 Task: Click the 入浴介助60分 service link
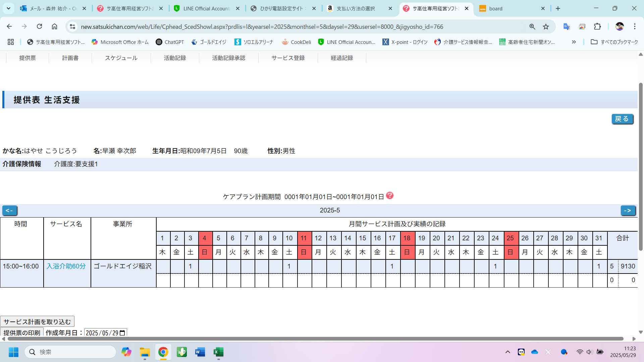pyautogui.click(x=66, y=266)
